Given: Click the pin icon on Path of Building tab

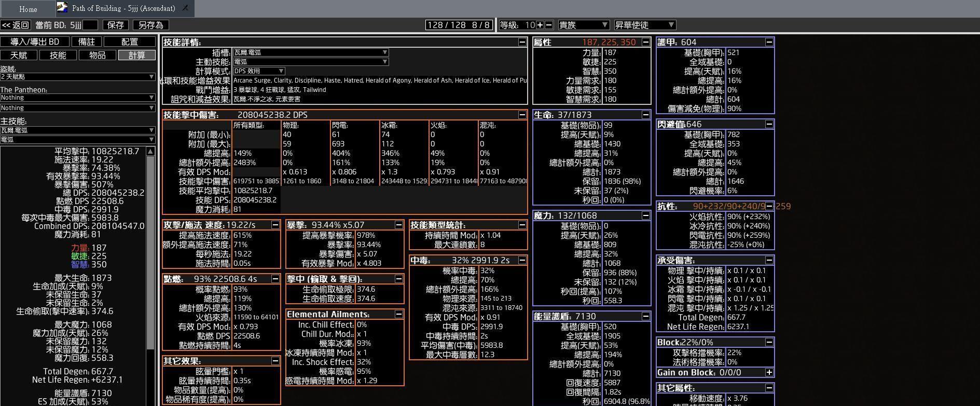Looking at the screenshot, I should pos(186,8).
